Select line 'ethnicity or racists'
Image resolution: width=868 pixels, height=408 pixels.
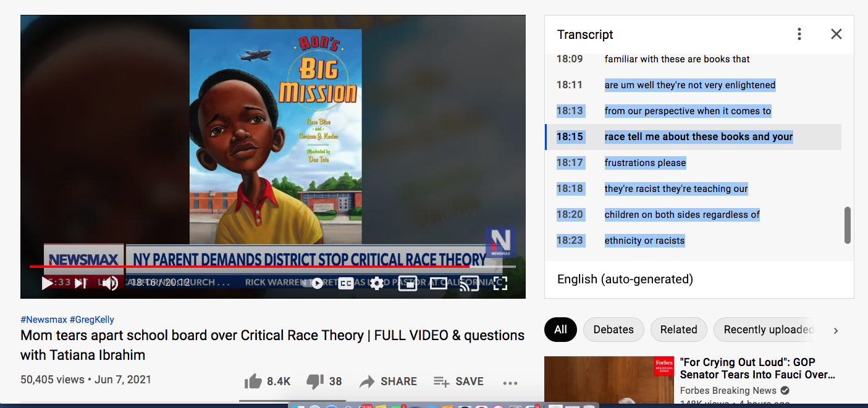(x=644, y=241)
